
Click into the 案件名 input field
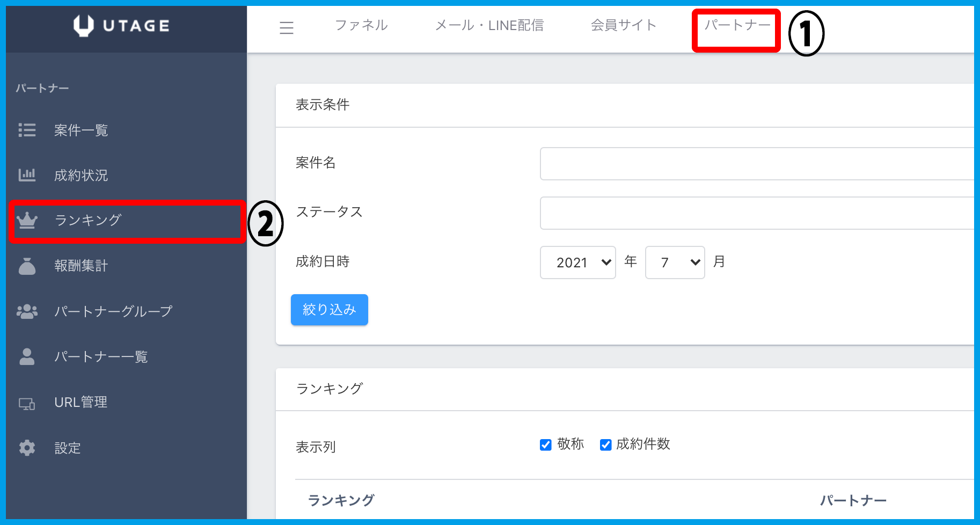(x=757, y=164)
